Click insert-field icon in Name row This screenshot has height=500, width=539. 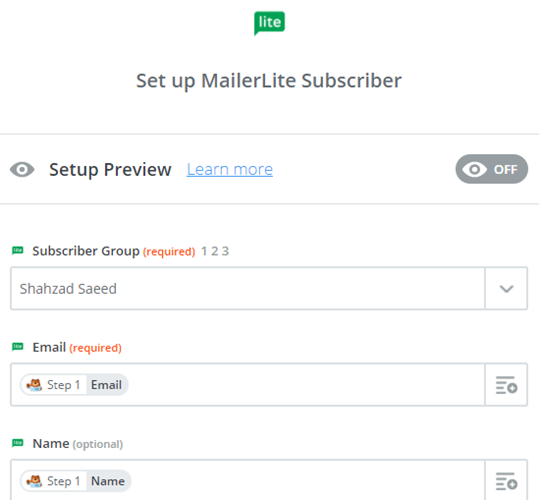tap(506, 480)
